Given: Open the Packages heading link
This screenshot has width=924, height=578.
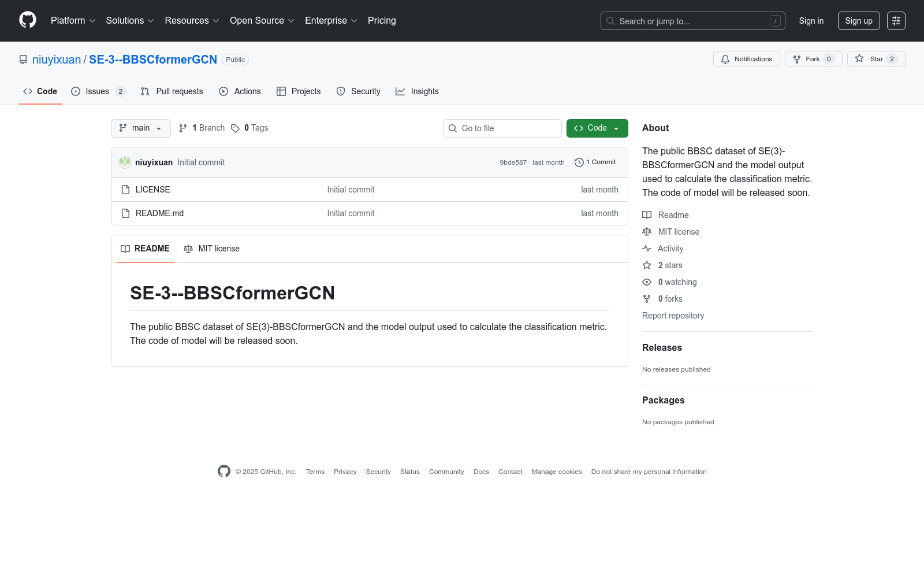Looking at the screenshot, I should [664, 400].
